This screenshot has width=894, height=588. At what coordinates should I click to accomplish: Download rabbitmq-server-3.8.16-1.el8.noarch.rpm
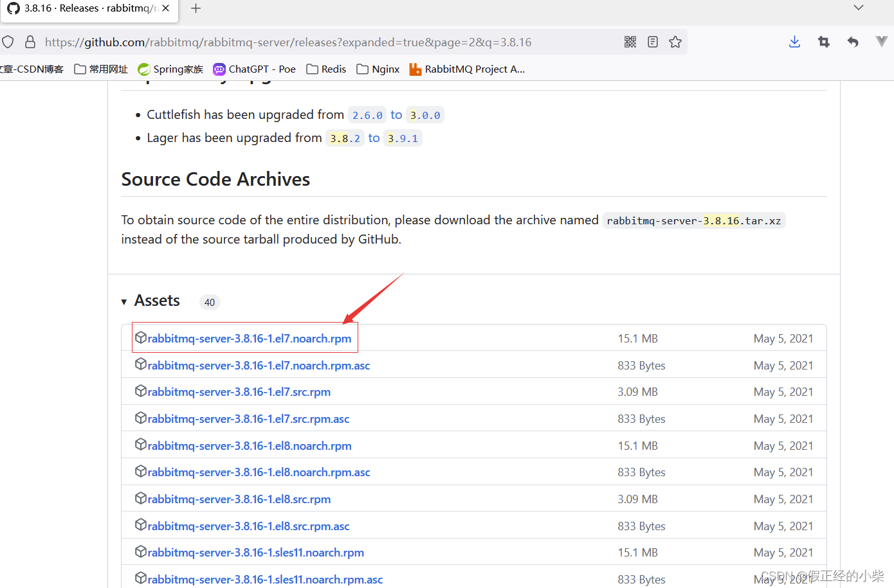250,446
